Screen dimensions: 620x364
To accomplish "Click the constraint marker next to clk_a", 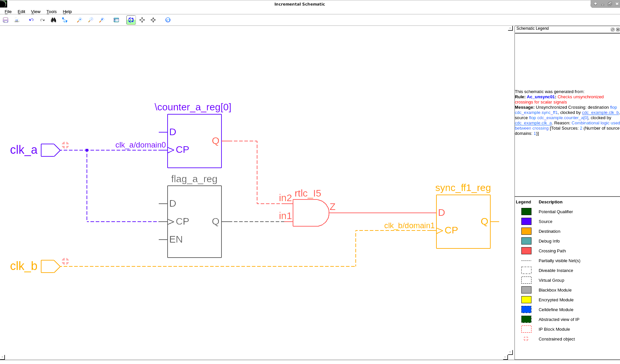I will point(65,145).
